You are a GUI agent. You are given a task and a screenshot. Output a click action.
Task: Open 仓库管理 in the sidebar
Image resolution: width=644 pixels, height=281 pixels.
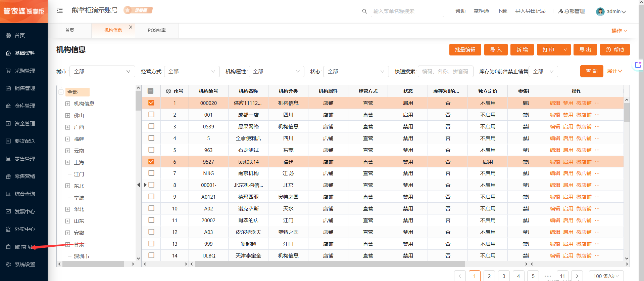click(x=24, y=106)
